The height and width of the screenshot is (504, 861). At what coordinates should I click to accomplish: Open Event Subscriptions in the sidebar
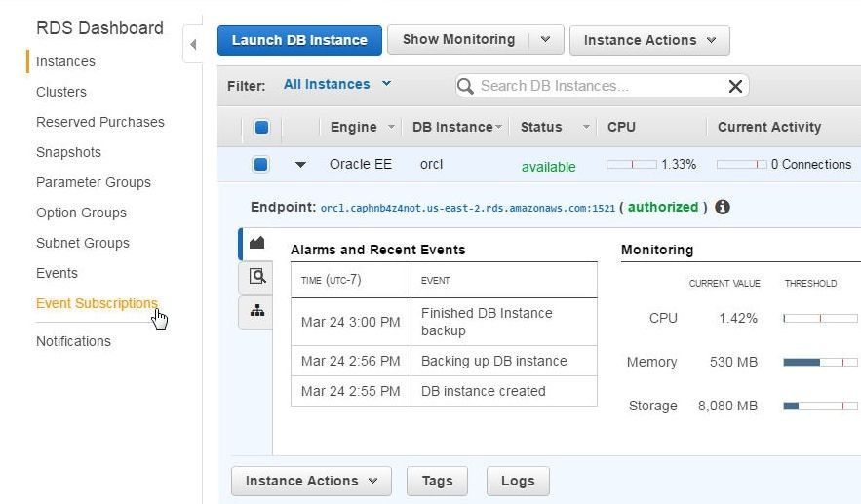coord(97,303)
